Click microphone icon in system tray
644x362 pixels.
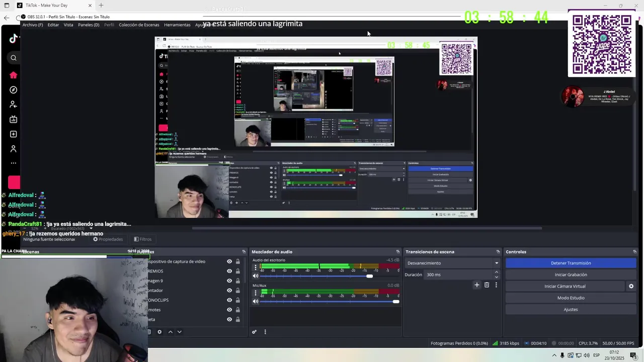click(562, 355)
